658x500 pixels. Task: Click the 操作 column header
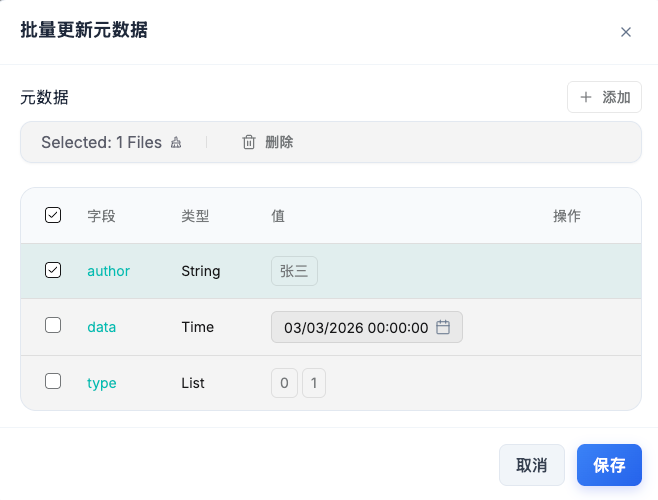point(567,216)
